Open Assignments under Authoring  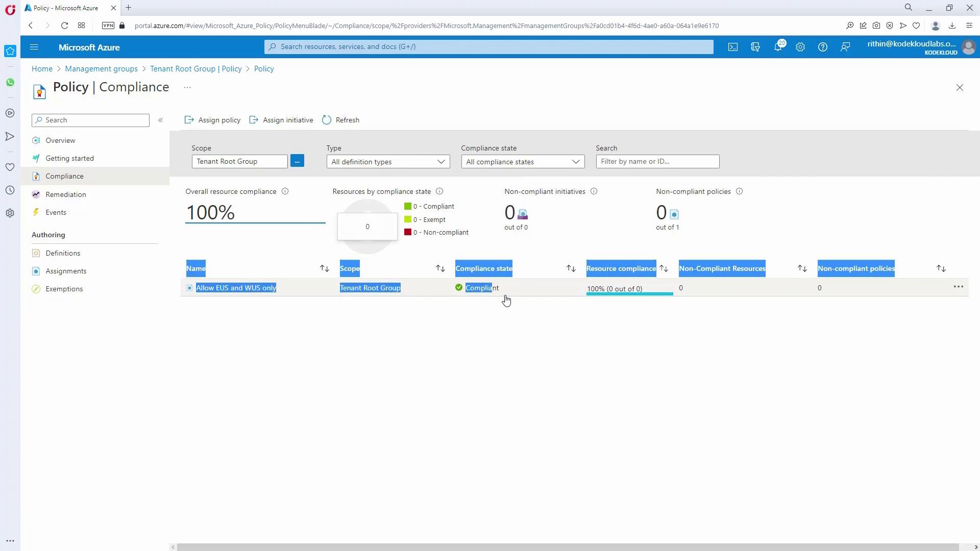[x=66, y=271]
